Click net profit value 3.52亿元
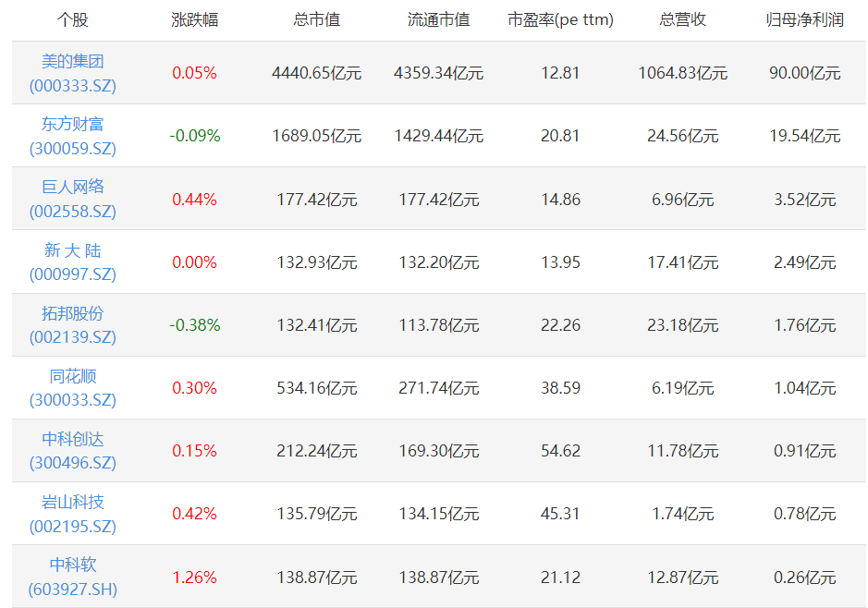 (805, 200)
